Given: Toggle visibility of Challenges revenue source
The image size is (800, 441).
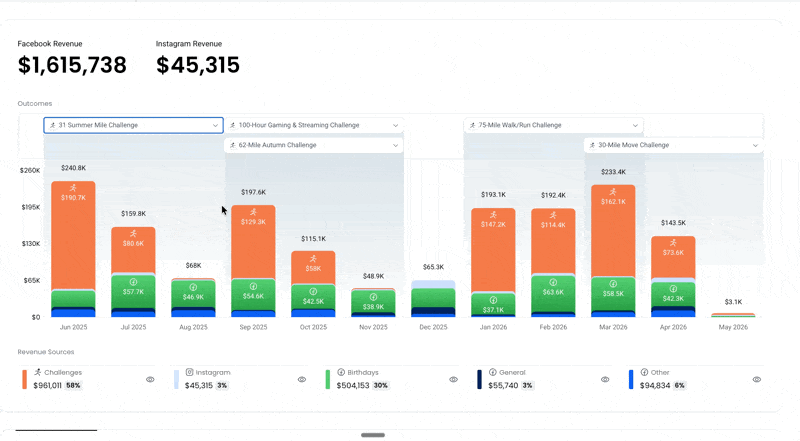Looking at the screenshot, I should [150, 379].
